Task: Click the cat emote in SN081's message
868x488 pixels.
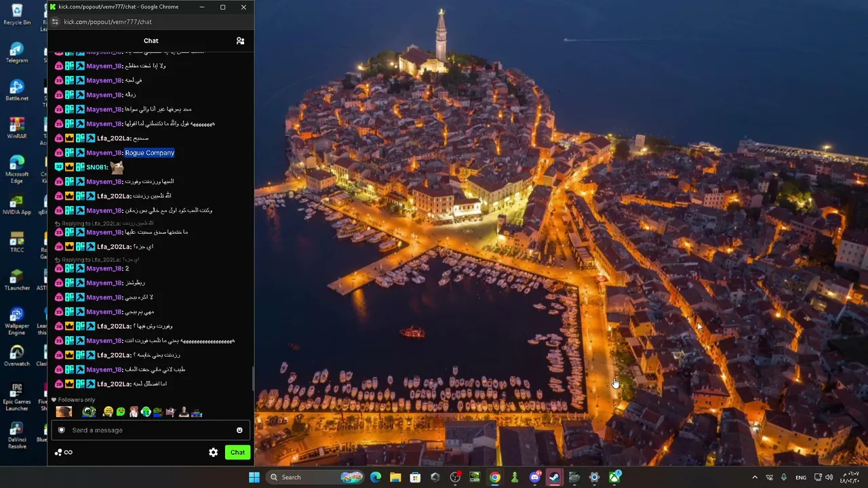Action: pos(117,167)
